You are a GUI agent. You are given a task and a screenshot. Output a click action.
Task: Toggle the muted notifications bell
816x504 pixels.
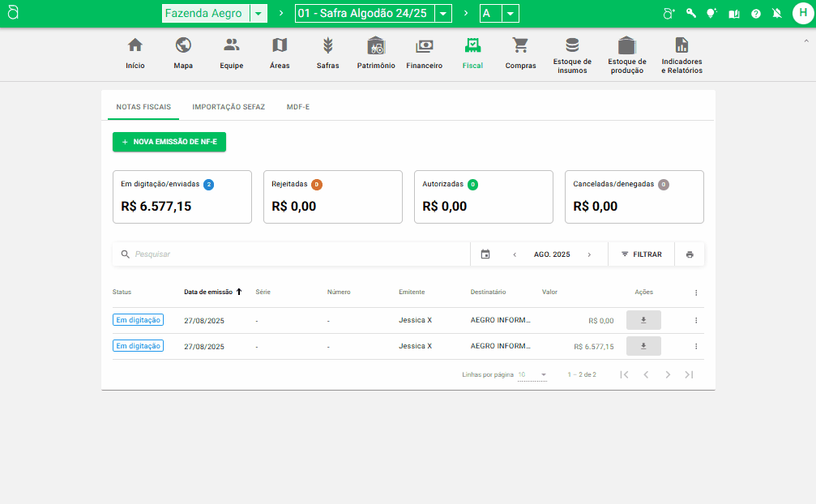(x=777, y=14)
